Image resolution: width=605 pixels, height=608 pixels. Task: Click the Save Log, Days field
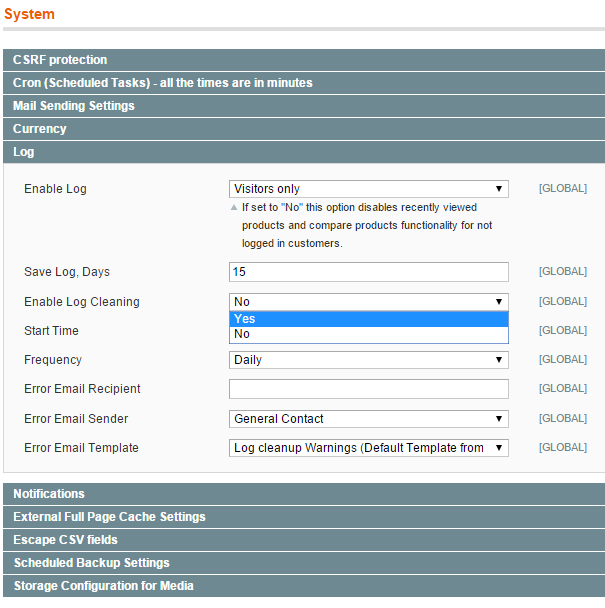click(x=369, y=272)
